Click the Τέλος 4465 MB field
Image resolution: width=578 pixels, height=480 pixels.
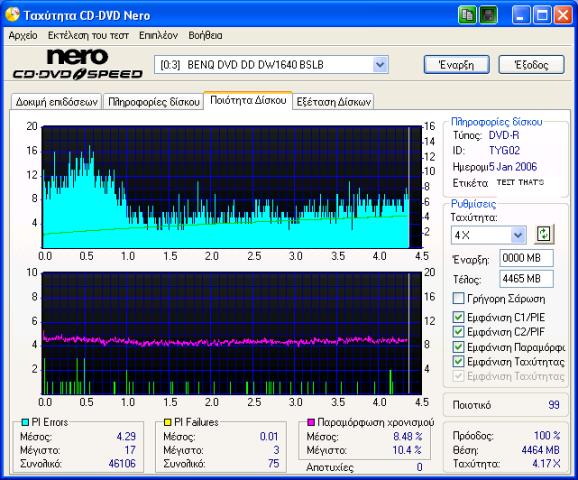(x=526, y=279)
